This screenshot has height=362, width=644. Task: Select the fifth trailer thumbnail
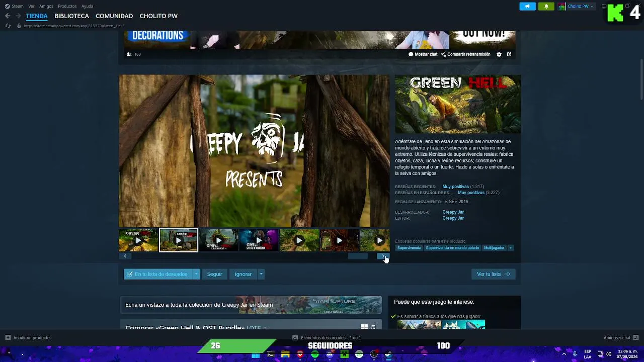pyautogui.click(x=299, y=240)
